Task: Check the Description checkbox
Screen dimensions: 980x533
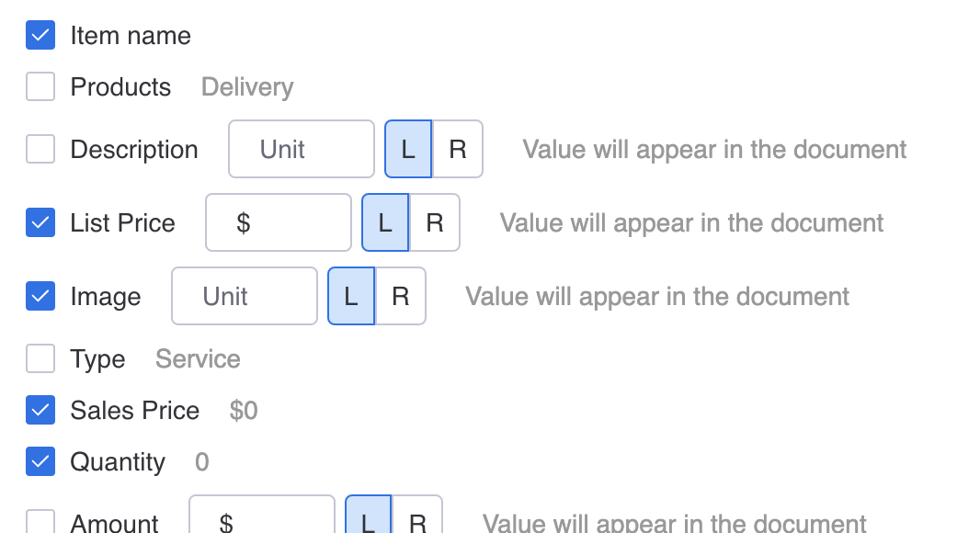Action: click(40, 149)
